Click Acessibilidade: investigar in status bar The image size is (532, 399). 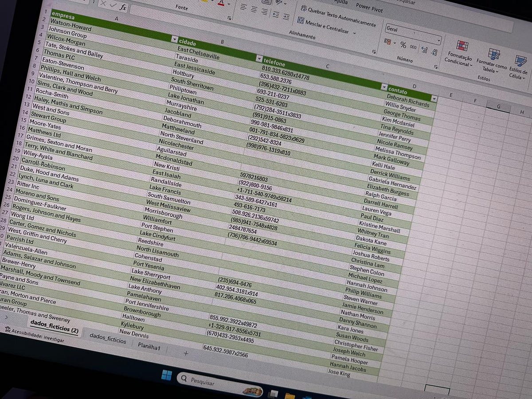[34, 336]
